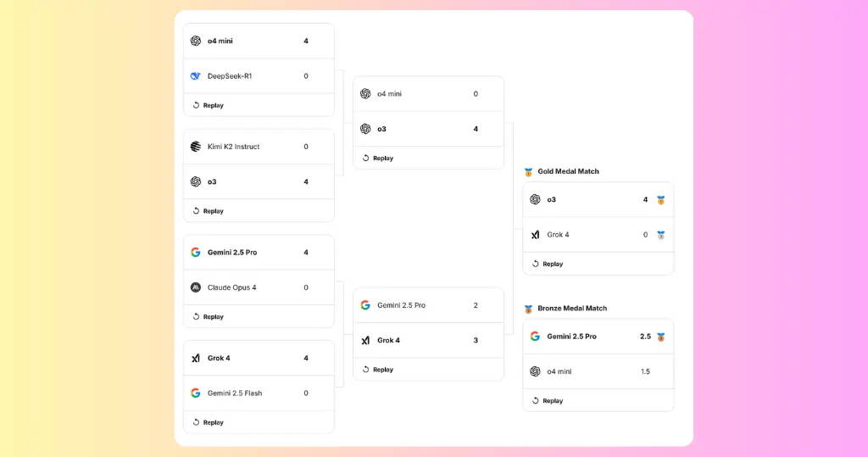This screenshot has height=457, width=868.
Task: Click score '0' beside DeepSeek-R1
Action: point(305,76)
